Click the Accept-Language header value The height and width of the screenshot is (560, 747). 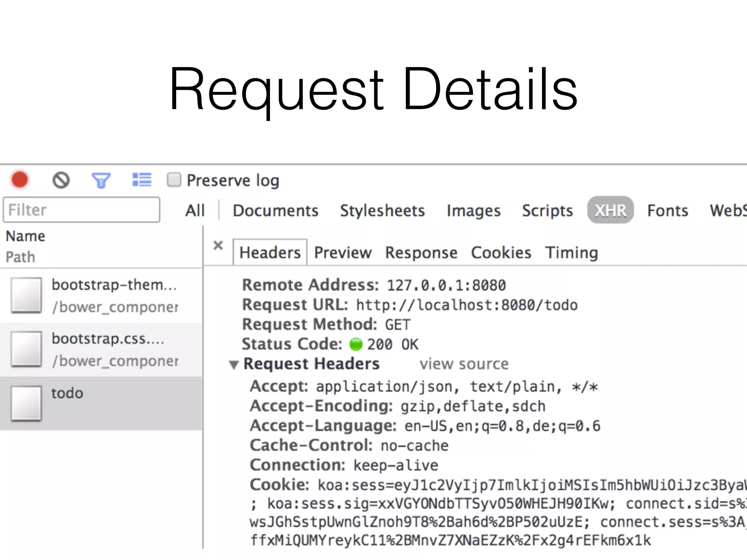coord(502,426)
